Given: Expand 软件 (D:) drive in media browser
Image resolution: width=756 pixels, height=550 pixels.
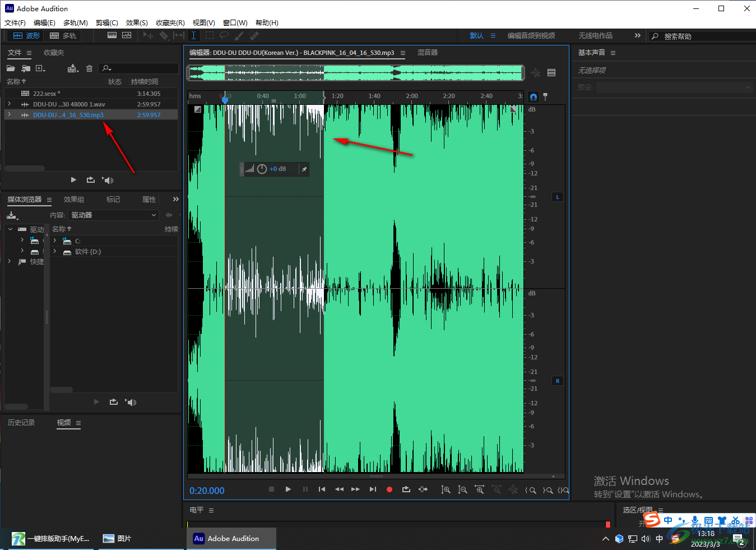Looking at the screenshot, I should click(55, 252).
